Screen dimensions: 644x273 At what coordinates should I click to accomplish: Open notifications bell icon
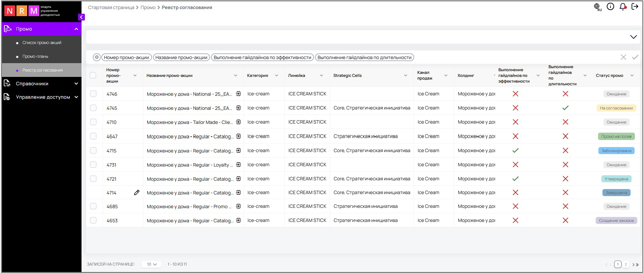[x=623, y=7]
